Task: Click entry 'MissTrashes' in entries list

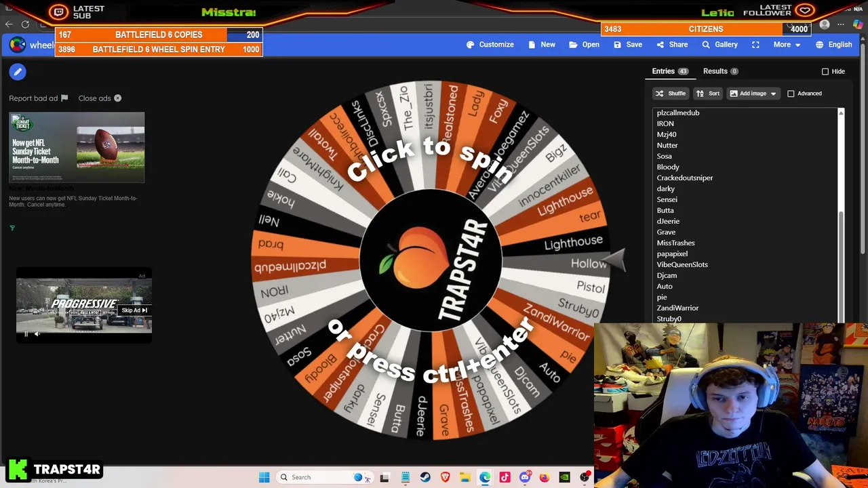Action: click(x=676, y=243)
